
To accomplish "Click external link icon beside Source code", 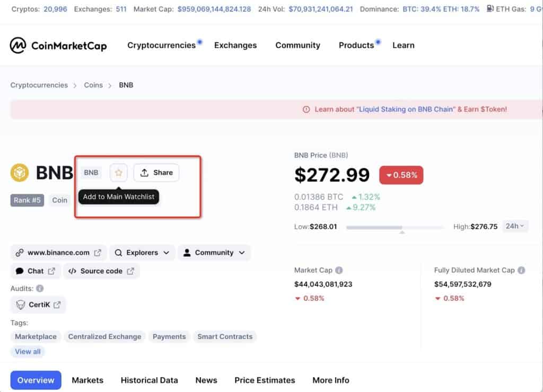I will tap(130, 271).
